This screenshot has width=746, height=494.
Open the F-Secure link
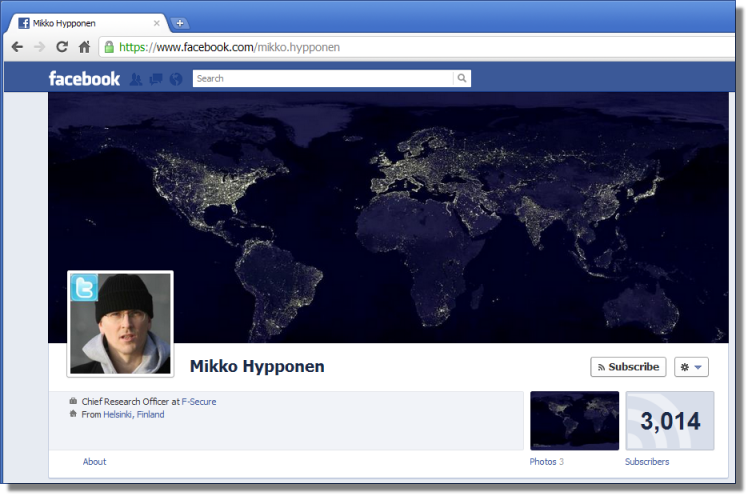tap(199, 402)
